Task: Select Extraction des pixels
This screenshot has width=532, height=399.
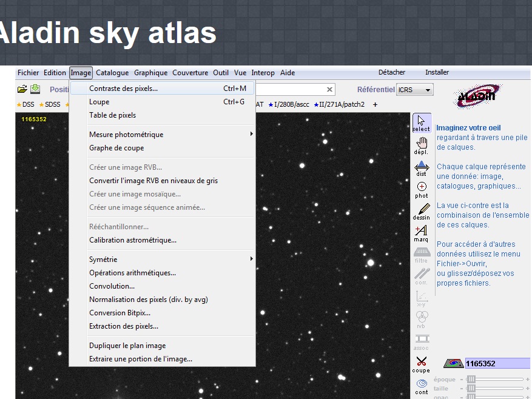Action: point(162,326)
